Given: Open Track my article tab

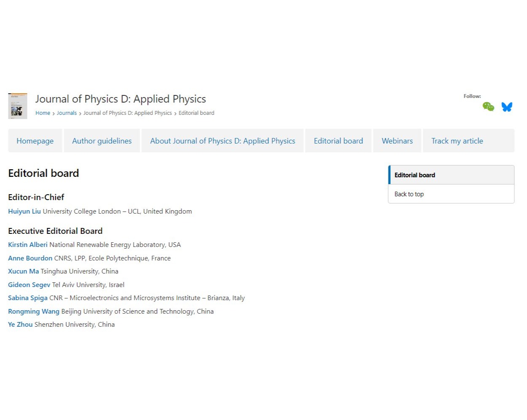Looking at the screenshot, I should (457, 141).
